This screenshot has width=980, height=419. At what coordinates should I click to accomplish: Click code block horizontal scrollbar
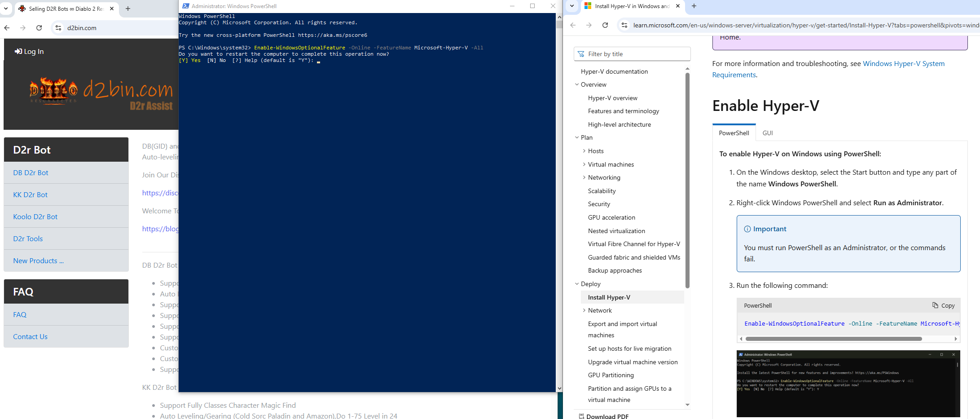[834, 339]
